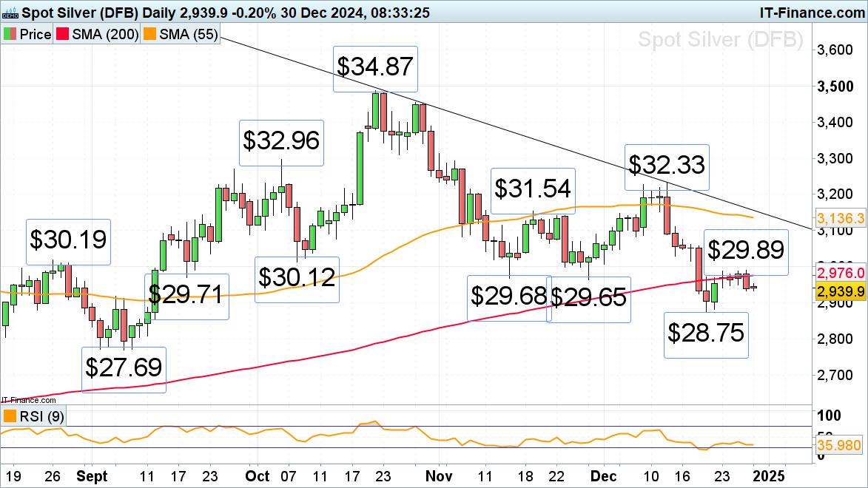Image resolution: width=868 pixels, height=488 pixels.
Task: Click the orange RSI (9) legend swatch
Action: [10, 416]
